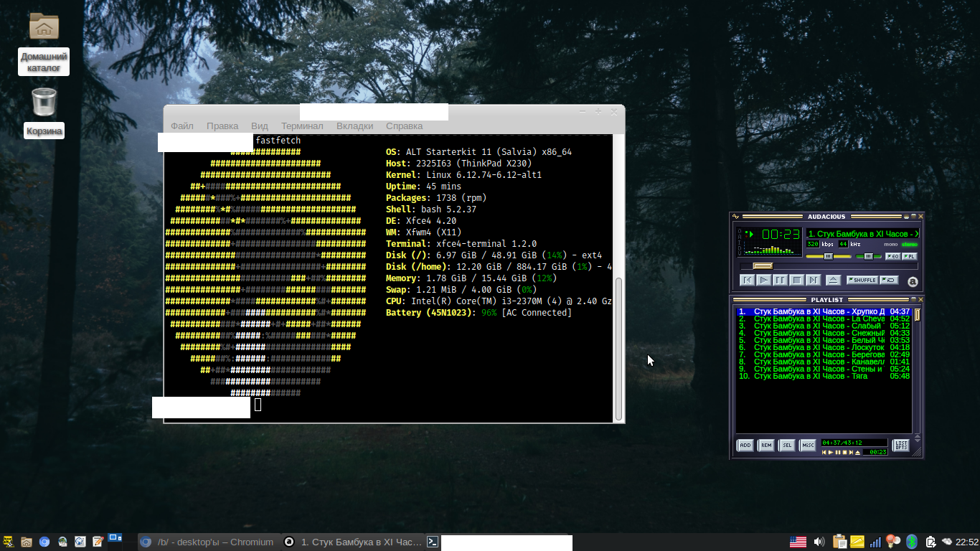This screenshot has height=551, width=980.
Task: Open the Правка menu in terminal
Action: click(222, 126)
